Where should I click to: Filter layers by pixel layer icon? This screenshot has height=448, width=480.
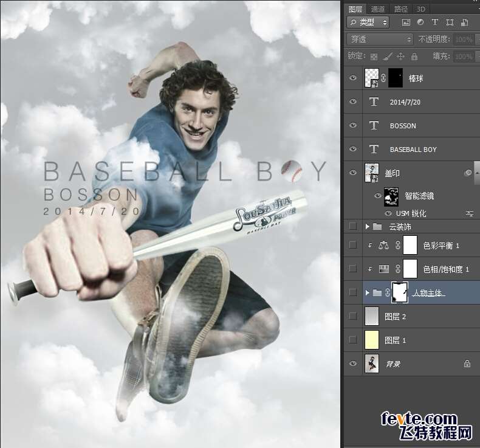click(x=406, y=22)
